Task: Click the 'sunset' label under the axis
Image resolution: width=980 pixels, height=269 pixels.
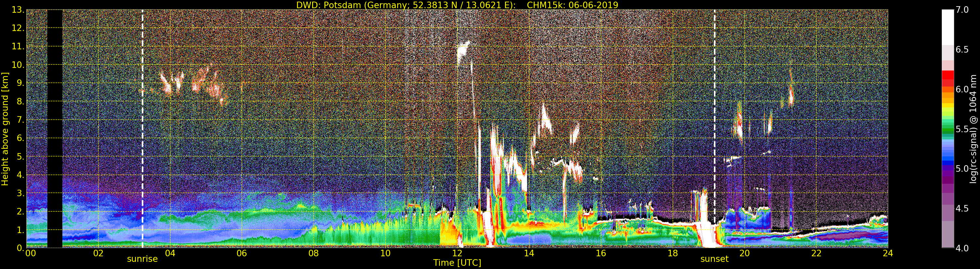Action: click(715, 259)
